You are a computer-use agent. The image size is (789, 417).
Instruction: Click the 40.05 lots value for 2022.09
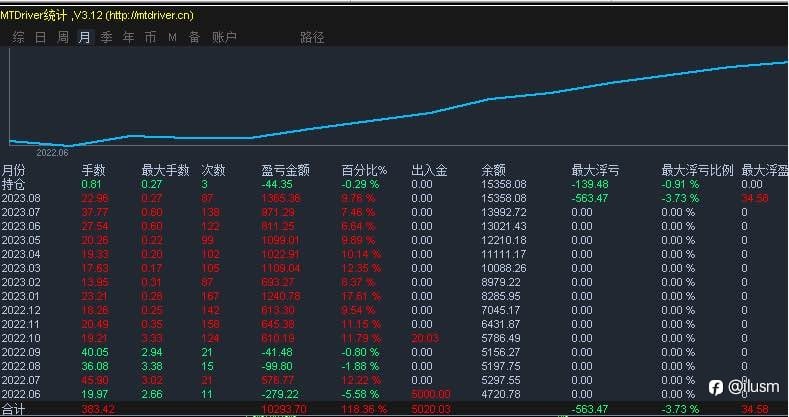pyautogui.click(x=94, y=352)
